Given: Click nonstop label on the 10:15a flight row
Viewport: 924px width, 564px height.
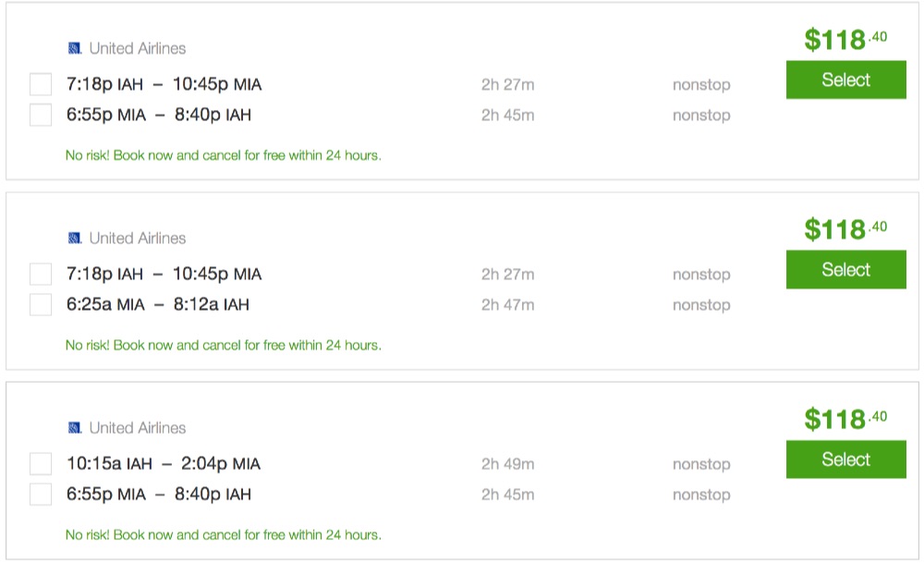Looking at the screenshot, I should [701, 464].
